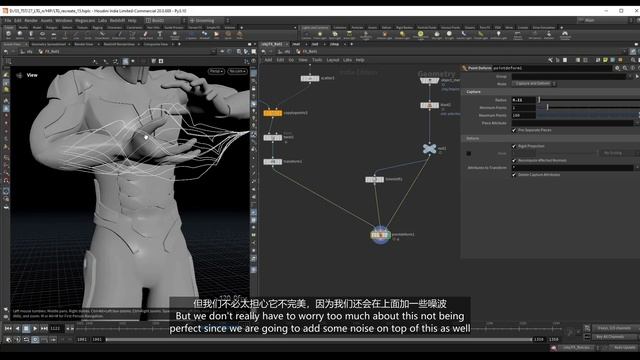Select the blast node under the Geometry label
The width and height of the screenshot is (640, 360).
coord(429,105)
